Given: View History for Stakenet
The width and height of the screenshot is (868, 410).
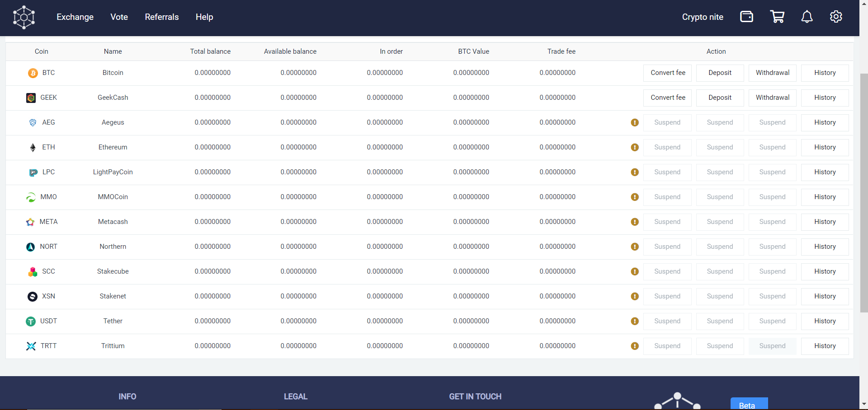Looking at the screenshot, I should pos(825,297).
